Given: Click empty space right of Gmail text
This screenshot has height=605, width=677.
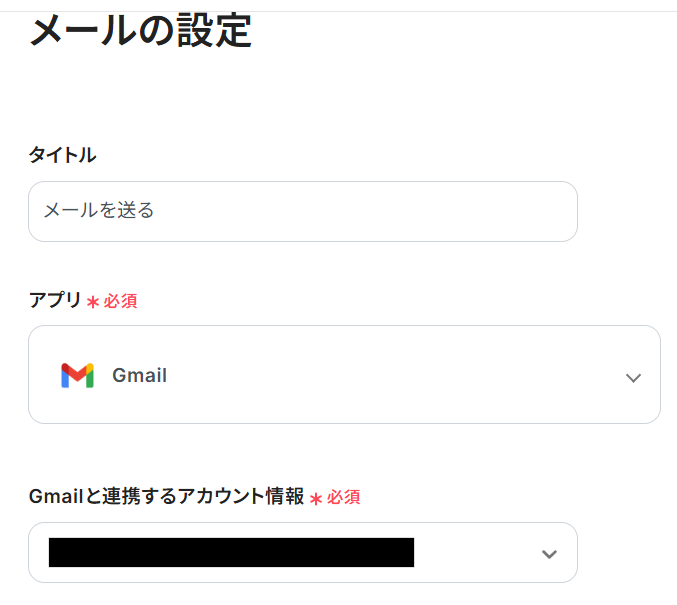Looking at the screenshot, I should [400, 376].
